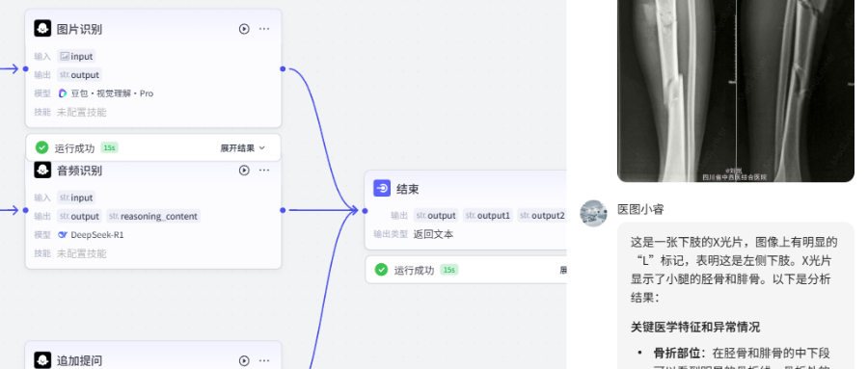Click the output2 tag in 结束 node
This screenshot has height=369, width=868.
(x=541, y=216)
